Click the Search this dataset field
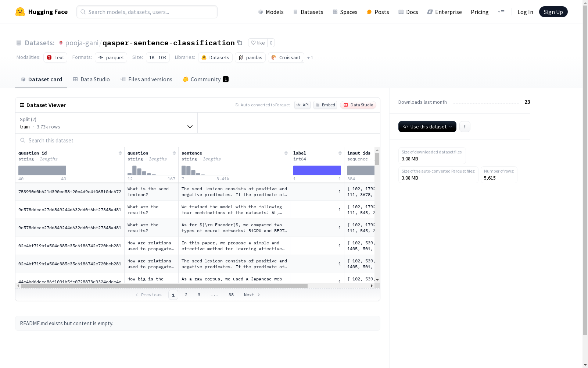The height and width of the screenshot is (368, 588). 198,140
